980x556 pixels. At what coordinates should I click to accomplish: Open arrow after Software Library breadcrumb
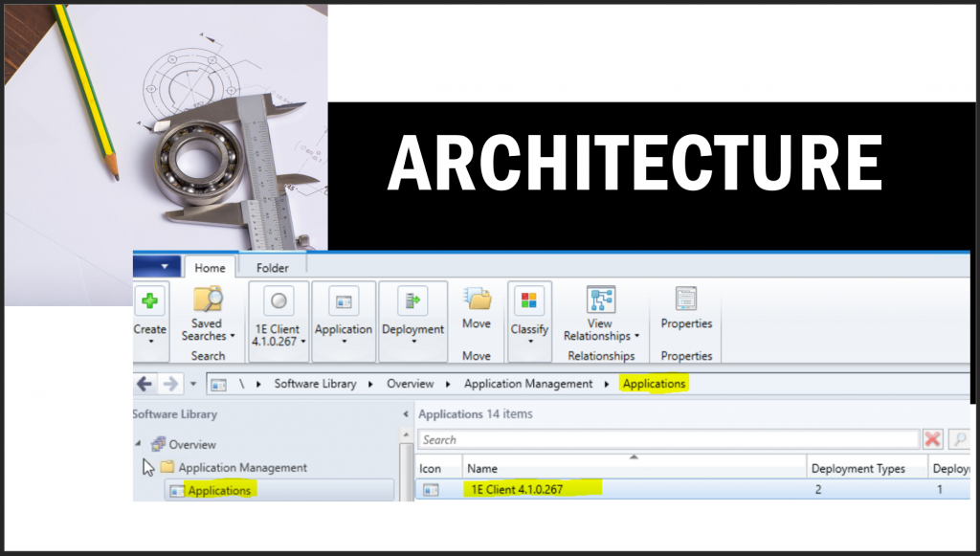tap(370, 384)
